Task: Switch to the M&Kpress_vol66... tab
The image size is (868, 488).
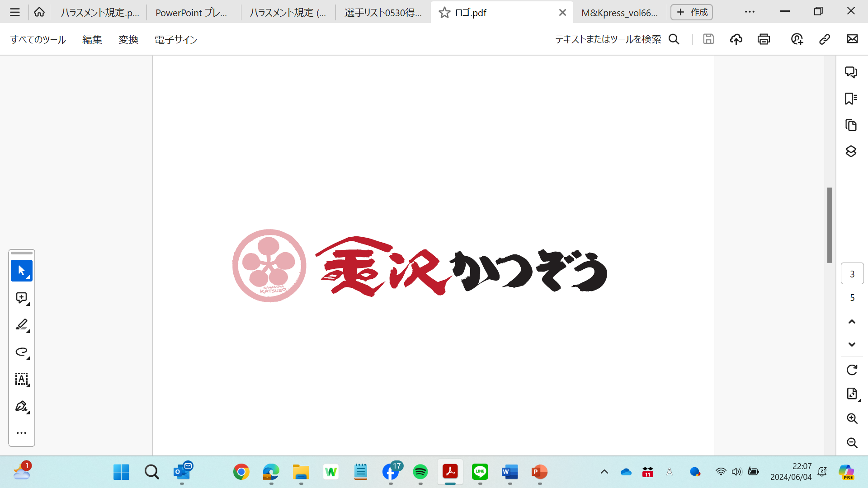Action: 619,13
